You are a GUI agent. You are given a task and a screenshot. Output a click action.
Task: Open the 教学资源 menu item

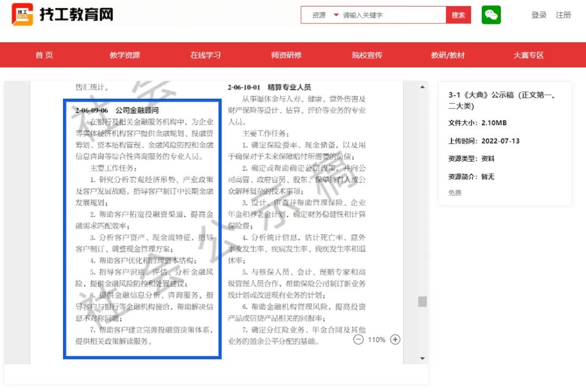(125, 55)
